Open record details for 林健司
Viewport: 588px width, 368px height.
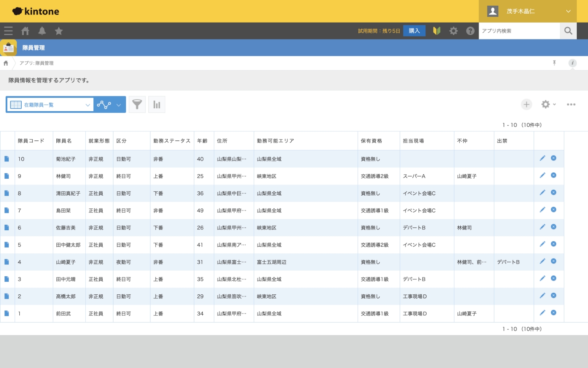7,176
